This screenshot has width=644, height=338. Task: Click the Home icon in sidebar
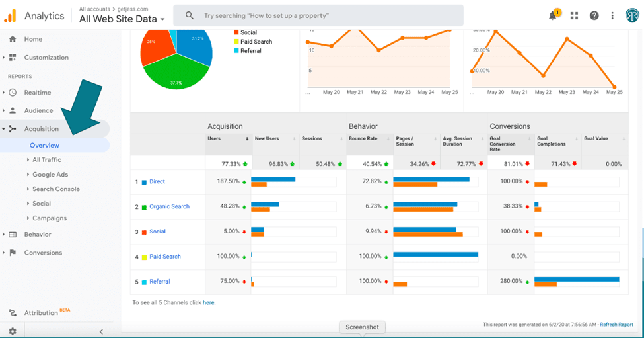click(13, 39)
